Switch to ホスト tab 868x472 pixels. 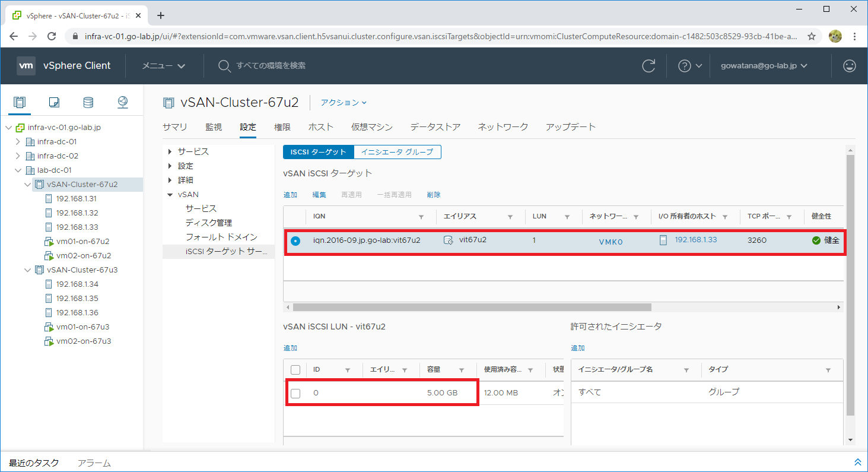pyautogui.click(x=321, y=127)
